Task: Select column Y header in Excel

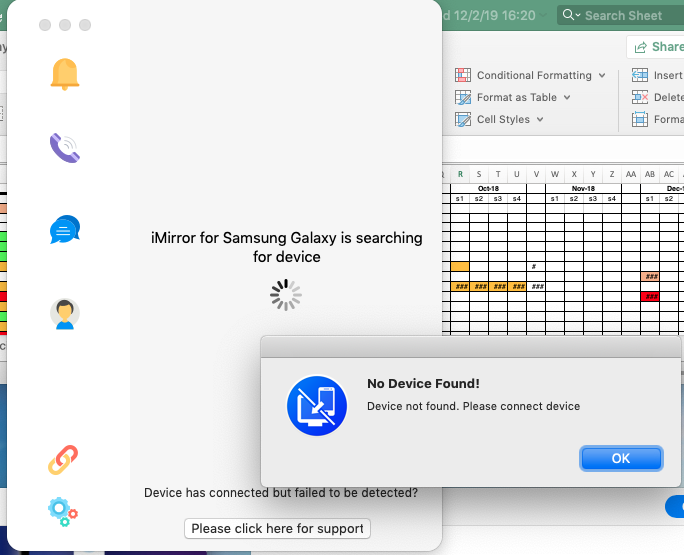Action: 593,174
